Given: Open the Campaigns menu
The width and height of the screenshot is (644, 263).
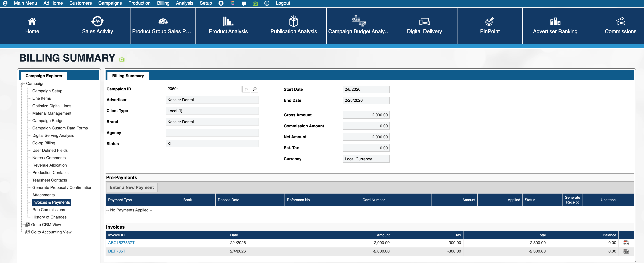Looking at the screenshot, I should (110, 3).
